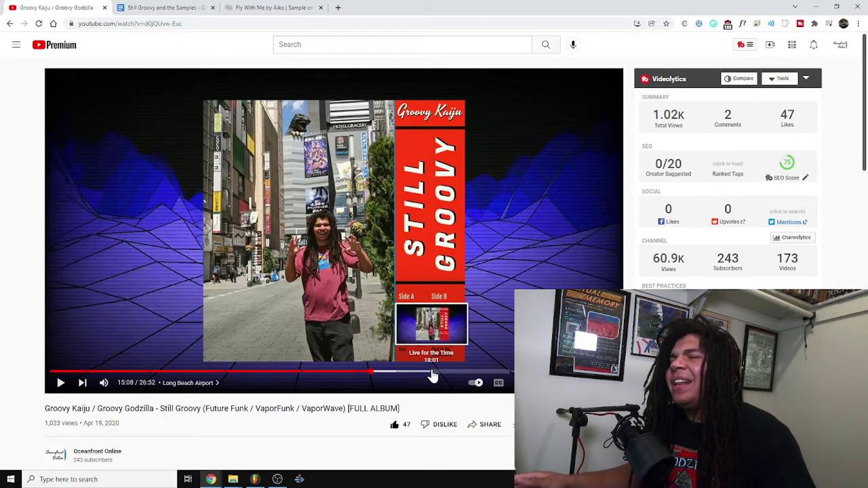
Task: Open OBS Studio from the taskbar
Action: pos(277,479)
